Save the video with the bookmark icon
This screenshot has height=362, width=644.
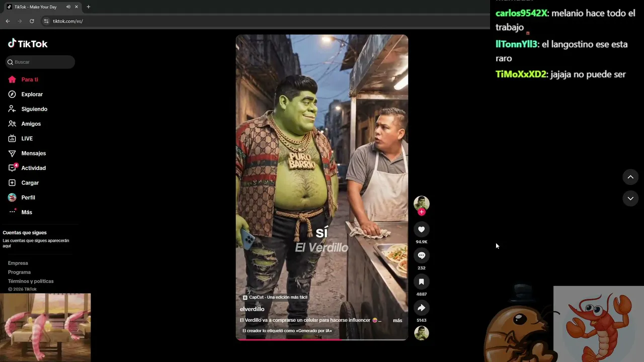coord(422,282)
